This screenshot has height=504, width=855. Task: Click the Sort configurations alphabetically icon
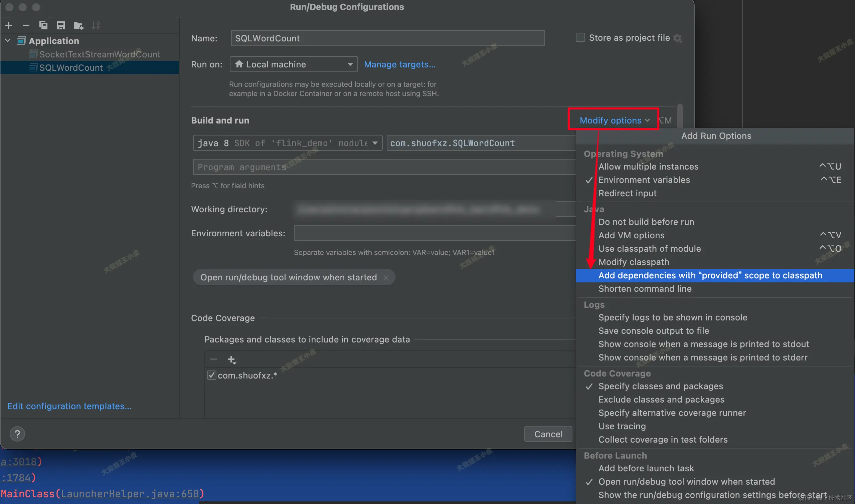pyautogui.click(x=96, y=25)
